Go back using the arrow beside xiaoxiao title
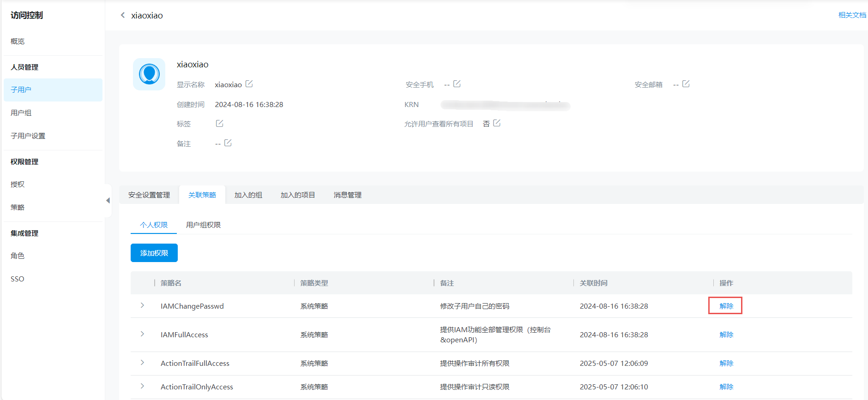This screenshot has height=400, width=868. coord(123,15)
